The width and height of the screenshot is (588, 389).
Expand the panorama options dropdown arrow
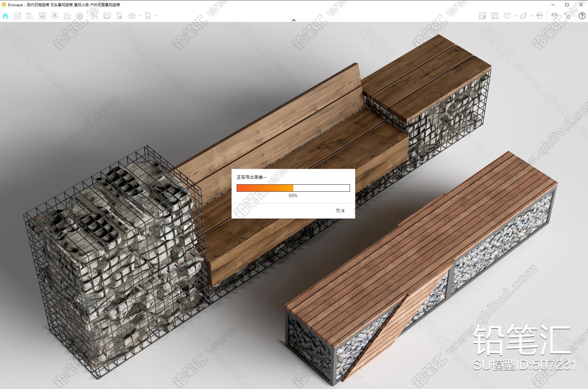[x=140, y=15]
